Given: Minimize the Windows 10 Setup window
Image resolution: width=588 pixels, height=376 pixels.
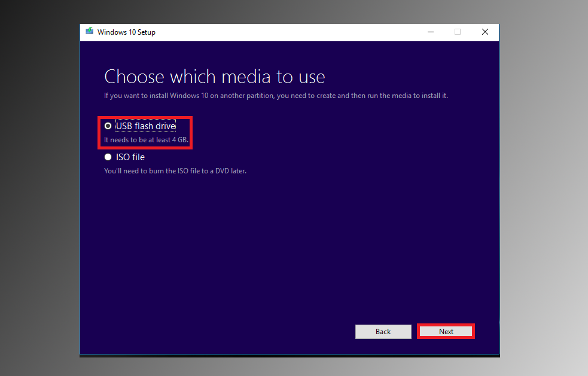Looking at the screenshot, I should coord(431,32).
